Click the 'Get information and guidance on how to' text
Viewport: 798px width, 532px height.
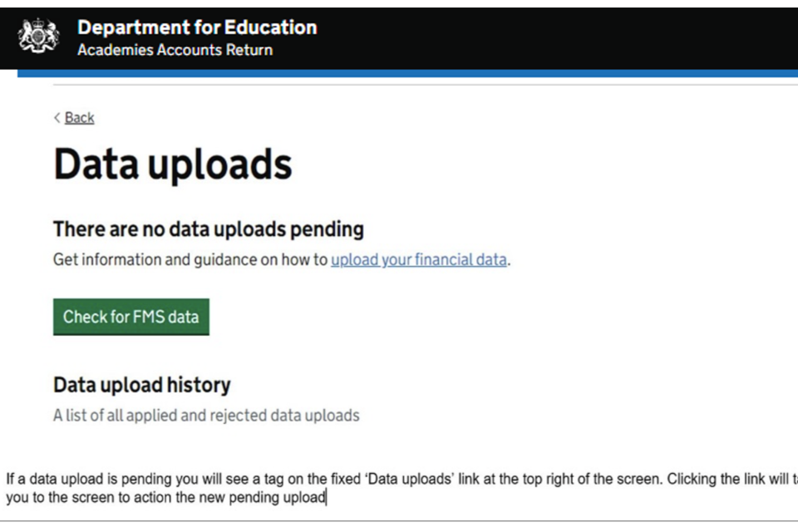click(190, 259)
